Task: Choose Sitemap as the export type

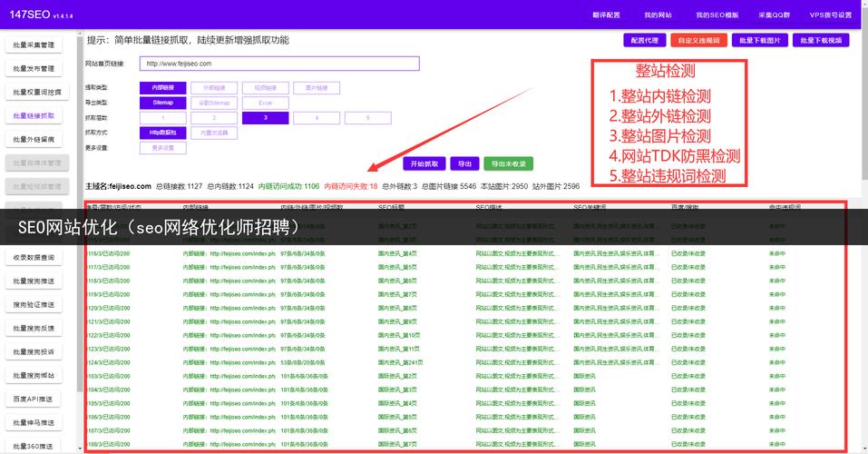Action: 162,103
